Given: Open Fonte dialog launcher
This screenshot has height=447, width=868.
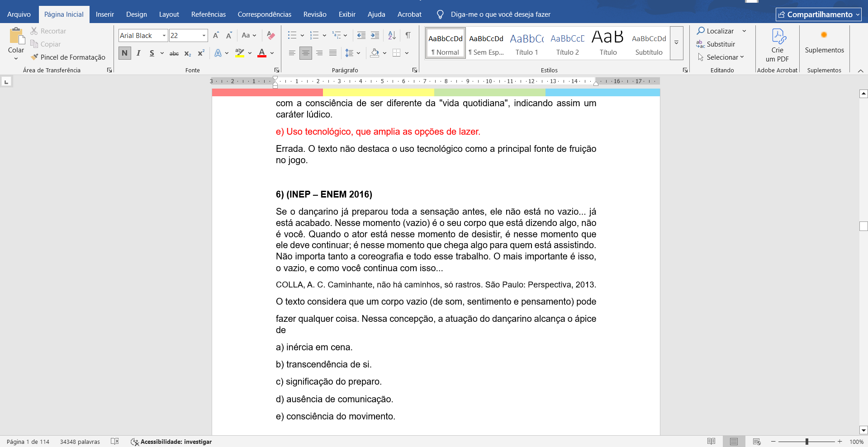Looking at the screenshot, I should pos(277,70).
